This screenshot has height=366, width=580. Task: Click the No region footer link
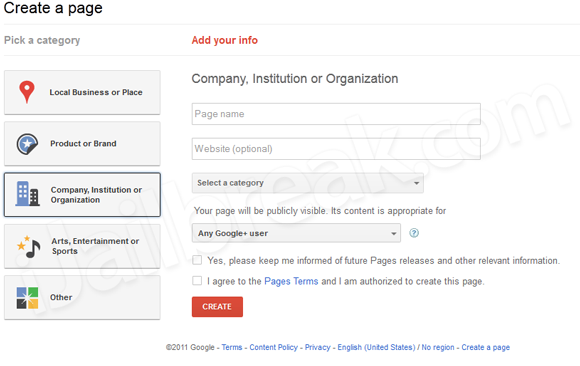point(438,347)
